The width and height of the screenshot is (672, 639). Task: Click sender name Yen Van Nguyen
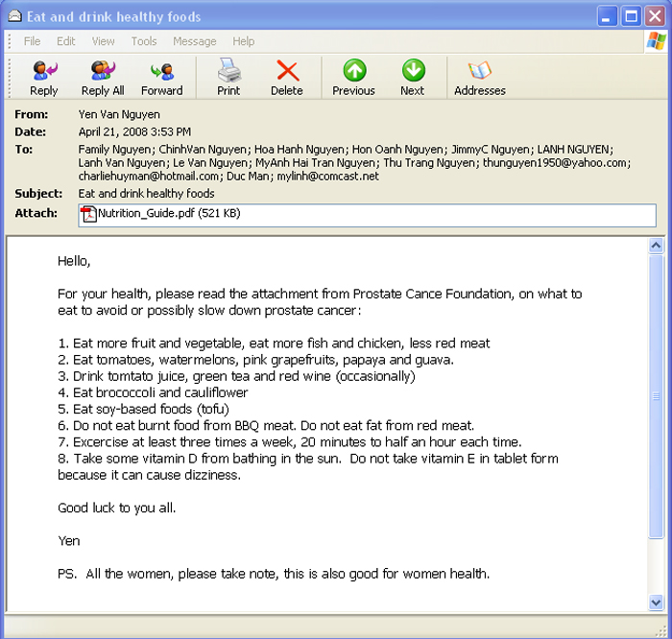(119, 114)
